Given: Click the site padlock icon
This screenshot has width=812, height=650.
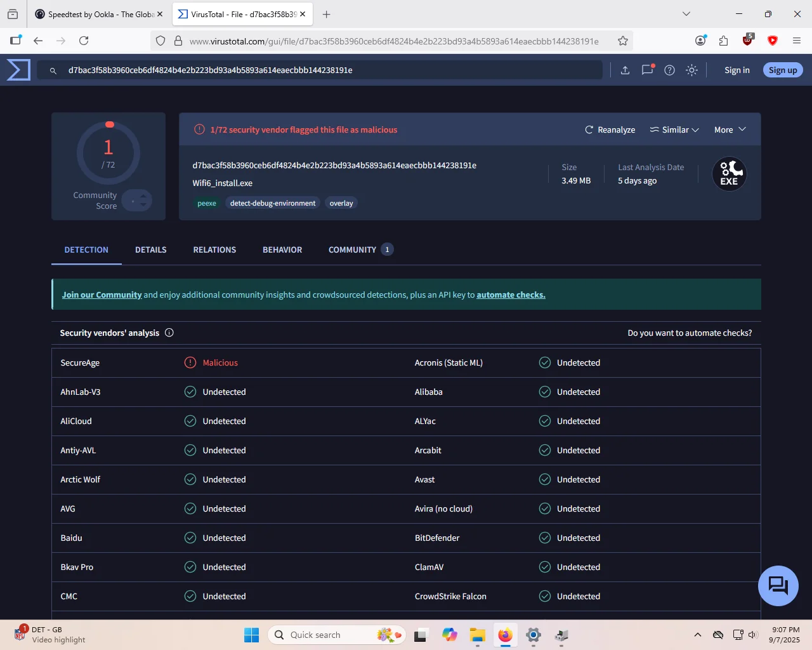Looking at the screenshot, I should coord(178,41).
